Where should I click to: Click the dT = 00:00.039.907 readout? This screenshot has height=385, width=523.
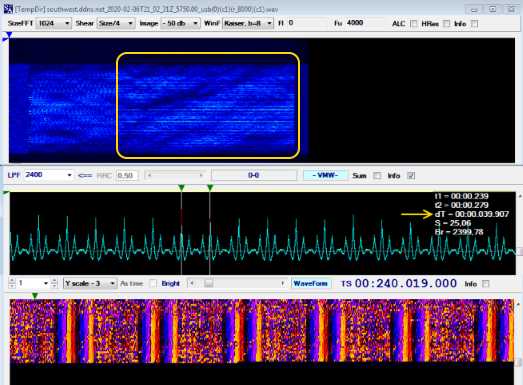tap(472, 214)
